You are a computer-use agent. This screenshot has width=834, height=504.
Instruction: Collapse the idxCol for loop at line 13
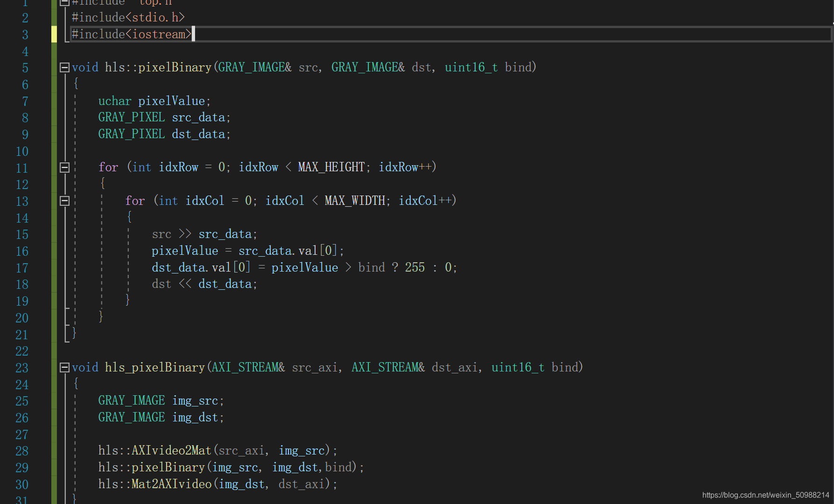64,201
